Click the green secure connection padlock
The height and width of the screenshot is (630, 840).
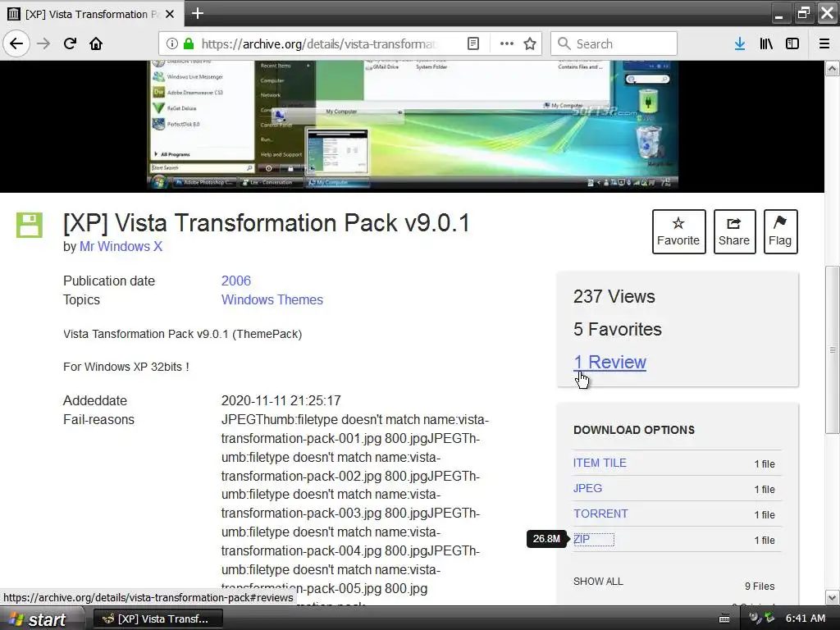188,43
